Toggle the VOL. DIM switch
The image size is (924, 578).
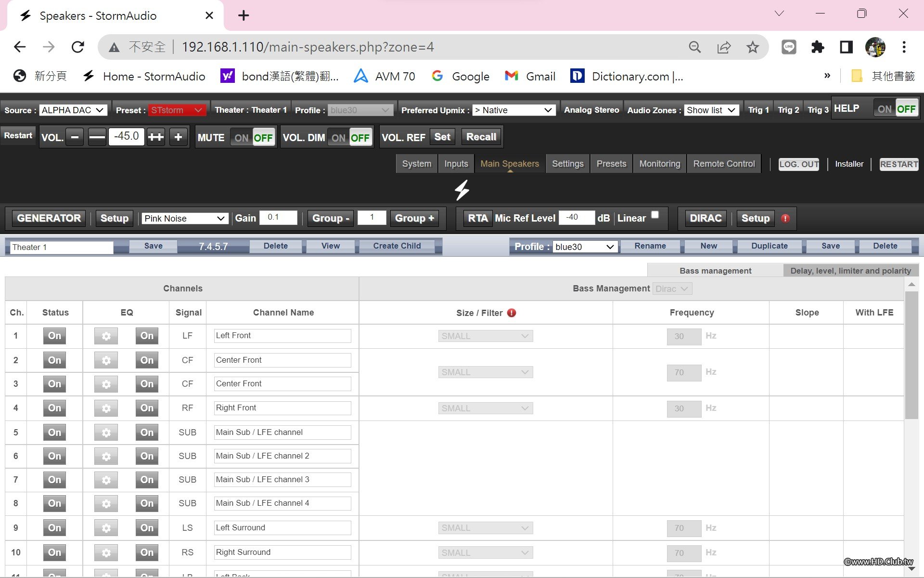coord(350,138)
